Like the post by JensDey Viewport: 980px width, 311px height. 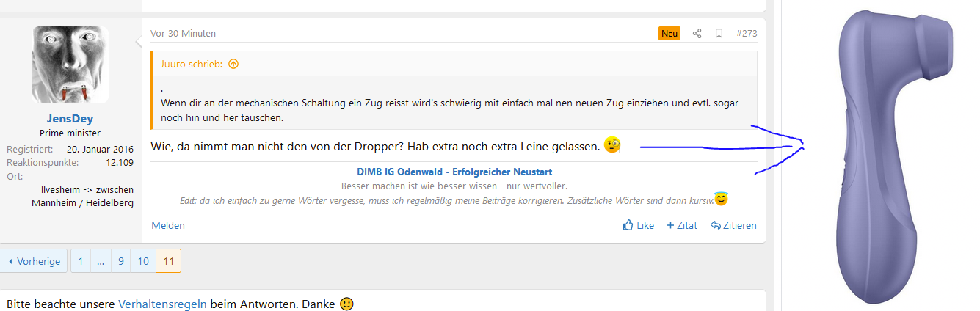click(638, 225)
